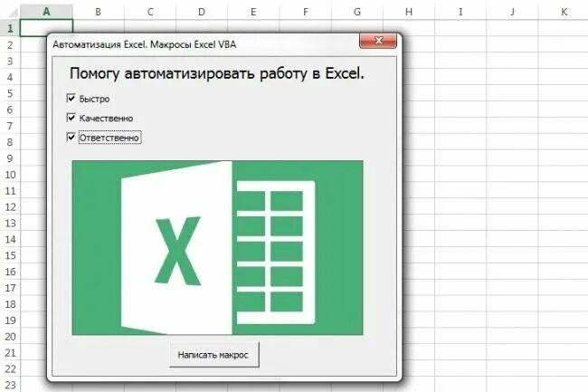Select row 17 header
Image resolution: width=588 pixels, height=392 pixels.
coord(10,288)
